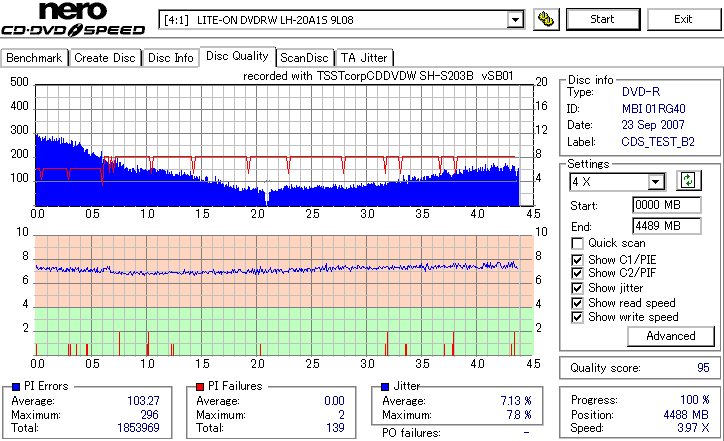
Task: Click the drive options icon beside Start
Action: point(546,19)
